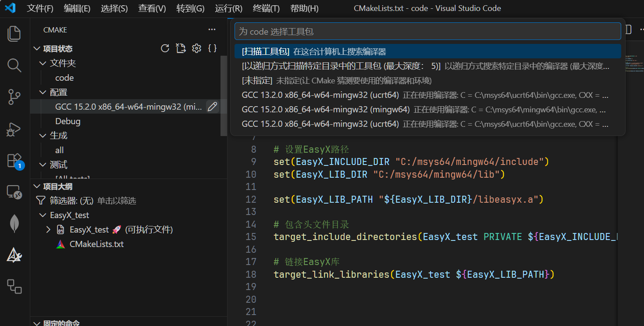
Task: Select [扫描工具包] option in kit picker
Action: 428,51
